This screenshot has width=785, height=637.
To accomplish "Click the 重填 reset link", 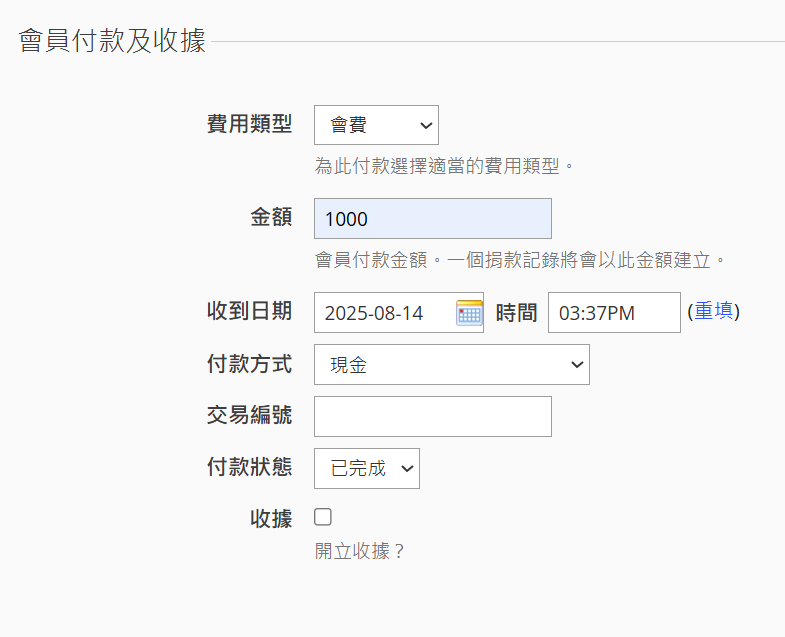I will (x=714, y=311).
